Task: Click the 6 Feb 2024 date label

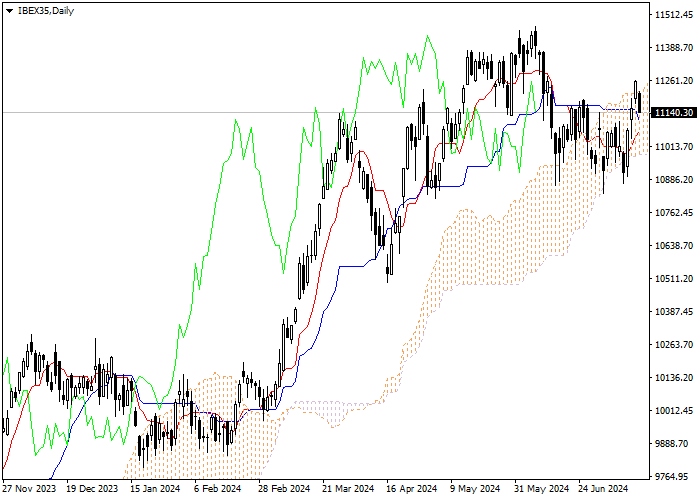Action: (x=217, y=489)
